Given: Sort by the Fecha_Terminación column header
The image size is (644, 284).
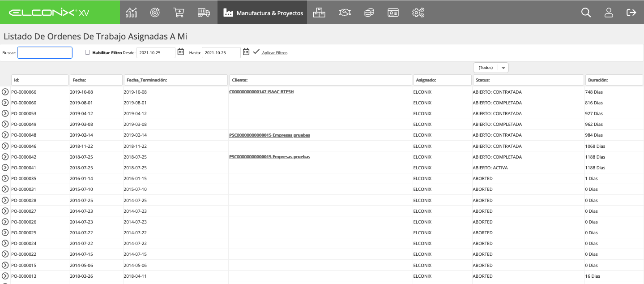Looking at the screenshot, I should (175, 80).
